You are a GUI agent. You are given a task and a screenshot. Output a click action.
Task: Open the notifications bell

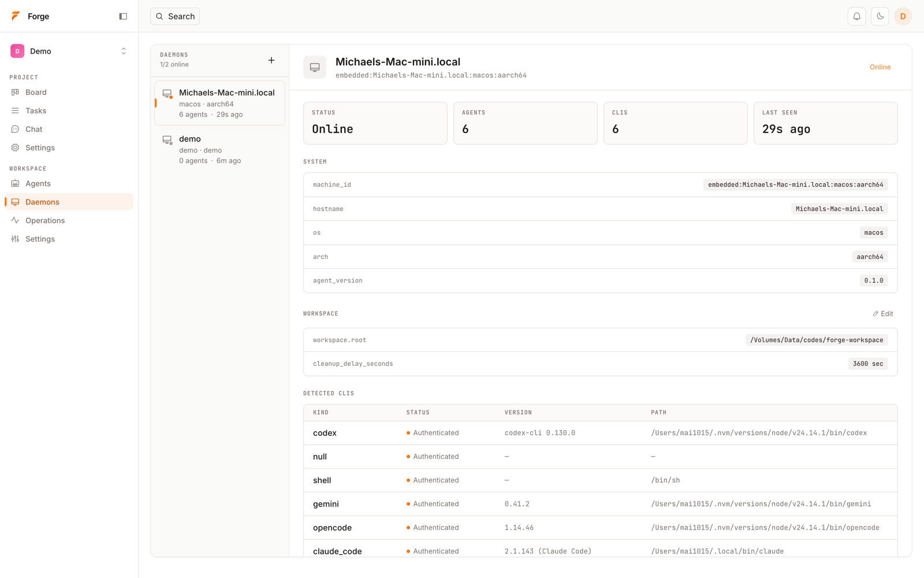(x=857, y=16)
